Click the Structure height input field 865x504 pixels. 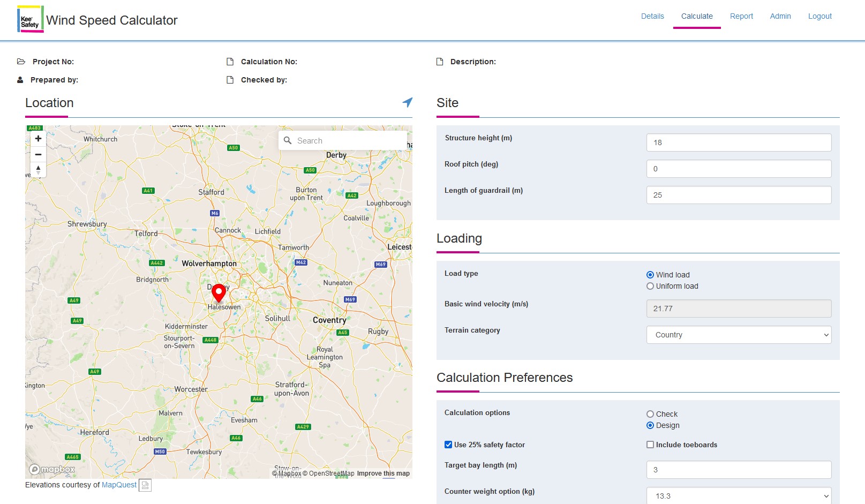point(739,142)
